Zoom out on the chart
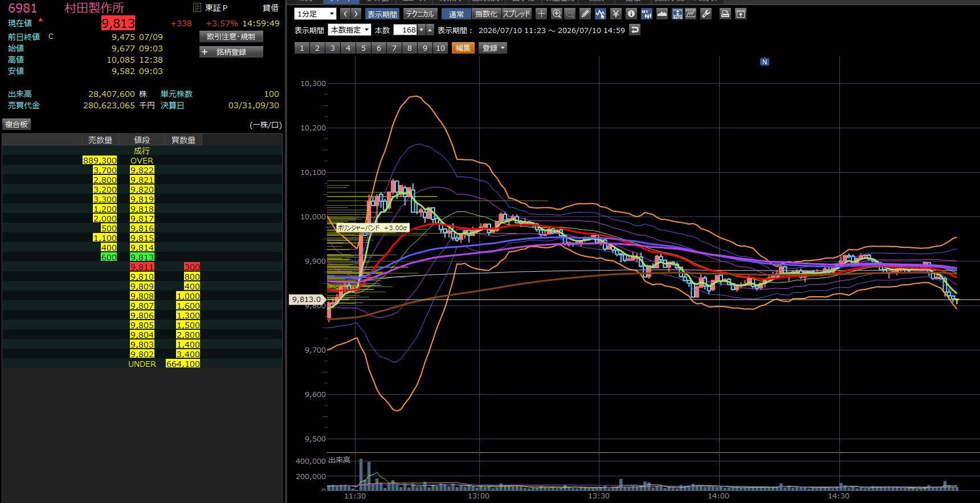The height and width of the screenshot is (503, 980). pos(570,14)
